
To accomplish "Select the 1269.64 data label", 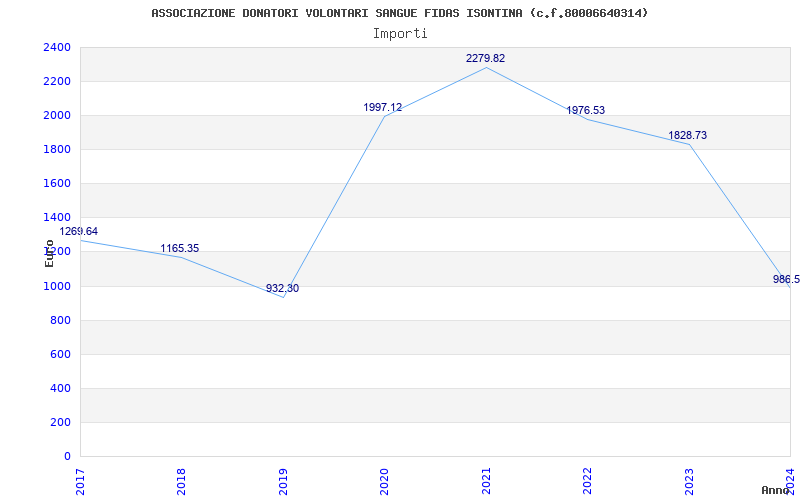I will click(79, 231).
